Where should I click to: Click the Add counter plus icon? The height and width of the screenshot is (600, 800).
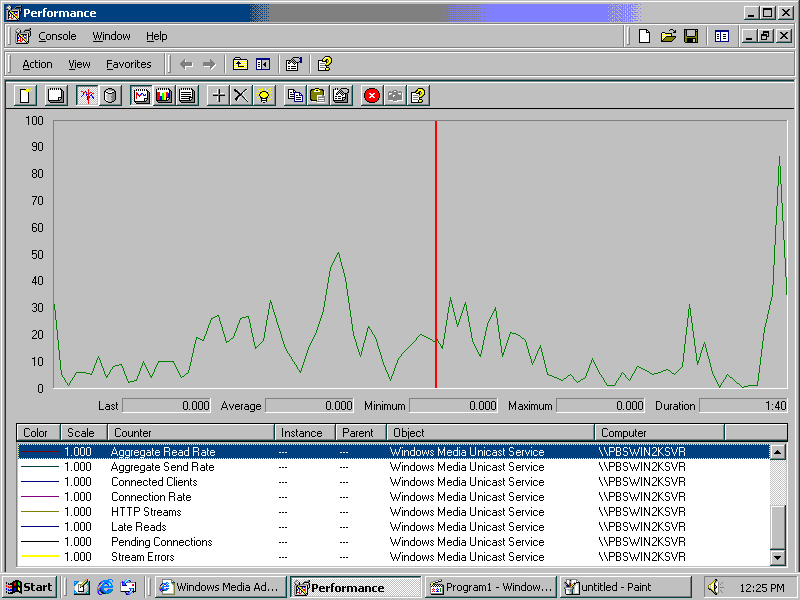click(x=218, y=95)
